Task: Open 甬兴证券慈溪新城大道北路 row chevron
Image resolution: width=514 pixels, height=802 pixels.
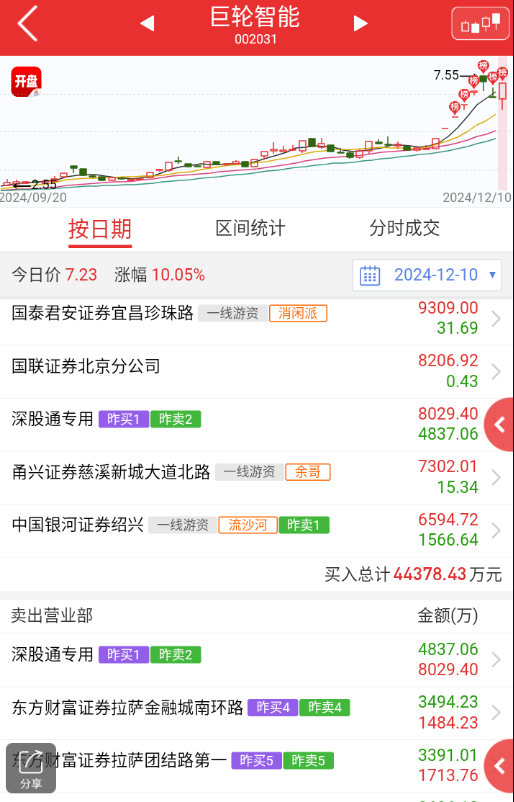Action: click(x=496, y=477)
